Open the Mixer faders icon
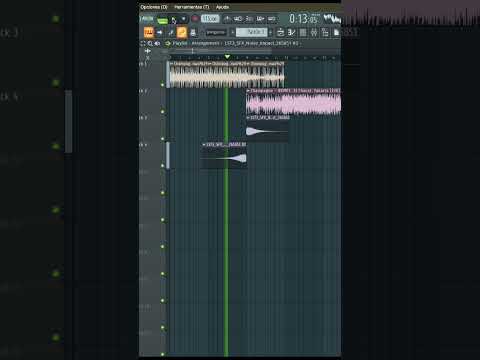 point(314,32)
